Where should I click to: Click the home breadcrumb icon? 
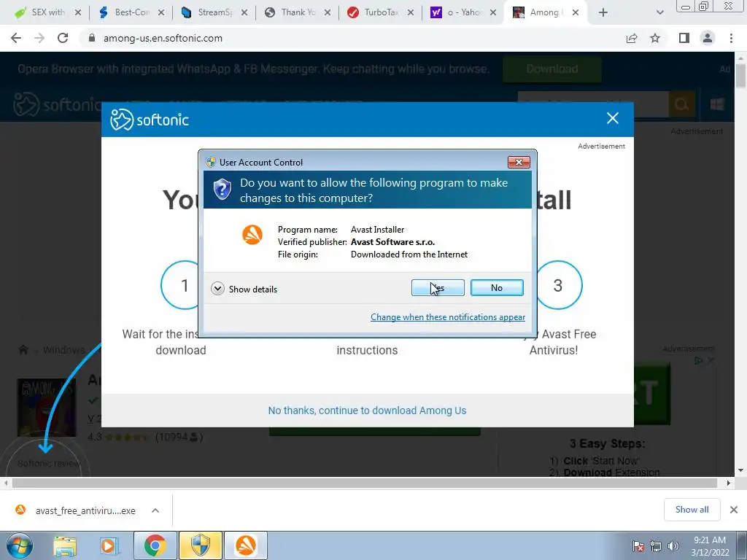tap(23, 350)
